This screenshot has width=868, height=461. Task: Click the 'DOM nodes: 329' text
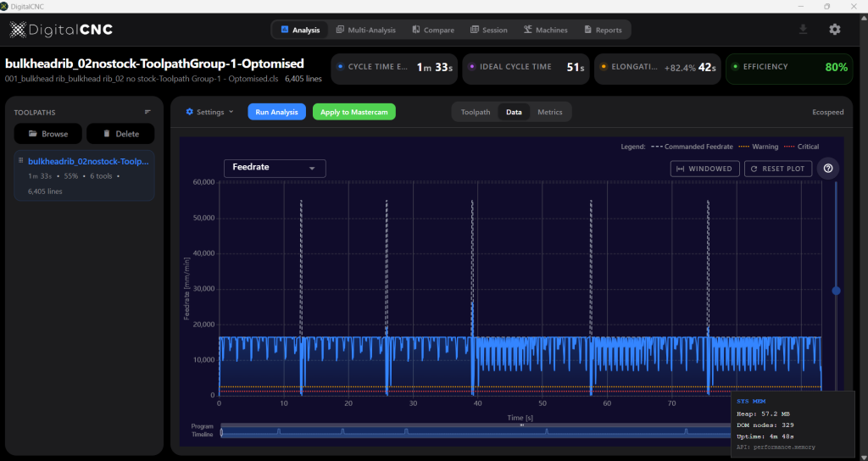(x=765, y=425)
